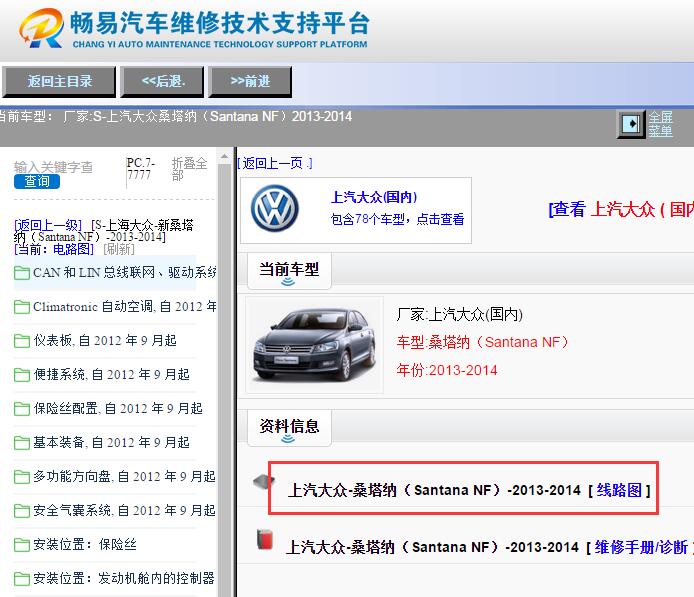Click the 全屏菜单 text link
Screen dimensions: 694x597
pyautogui.click(x=660, y=124)
